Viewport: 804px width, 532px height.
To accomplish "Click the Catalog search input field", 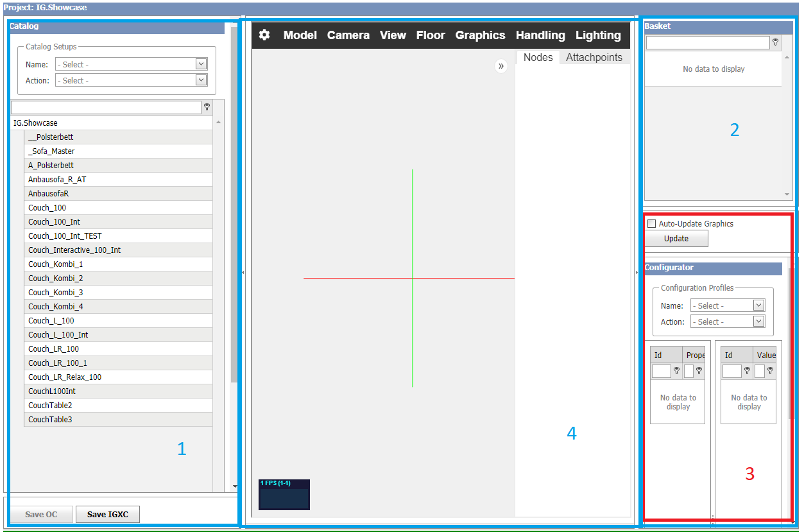I will tap(106, 107).
